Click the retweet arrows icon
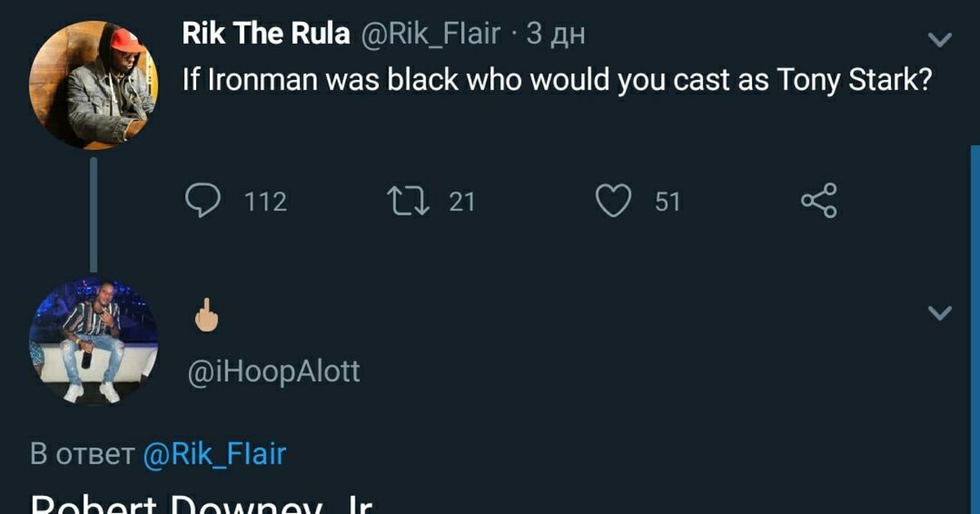Viewport: 980px width, 514px height. pos(408,201)
